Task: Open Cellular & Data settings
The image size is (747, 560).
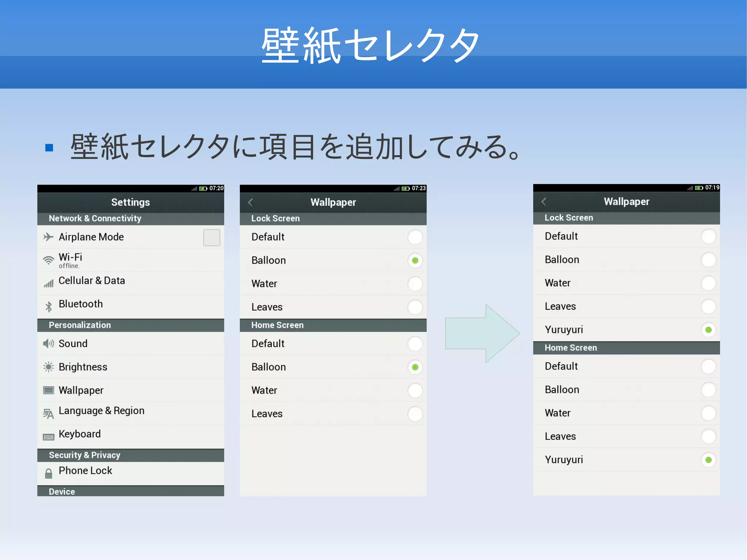Action: click(131, 283)
